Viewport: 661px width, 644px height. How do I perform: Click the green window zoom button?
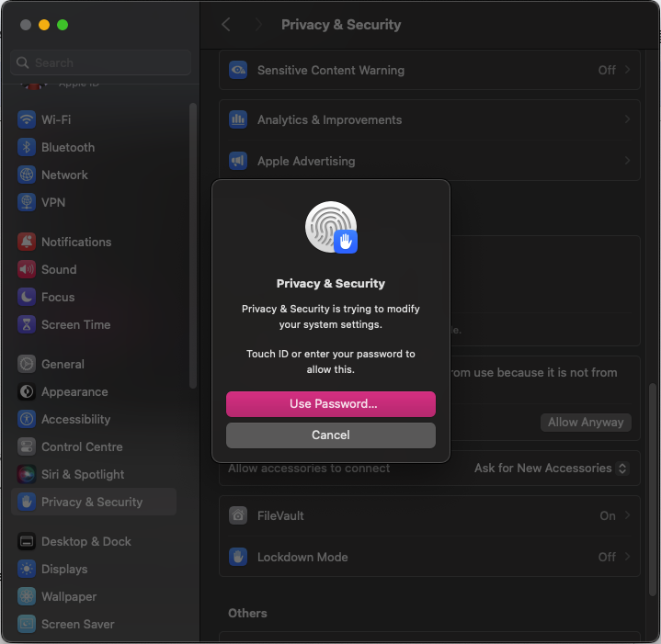(x=63, y=25)
